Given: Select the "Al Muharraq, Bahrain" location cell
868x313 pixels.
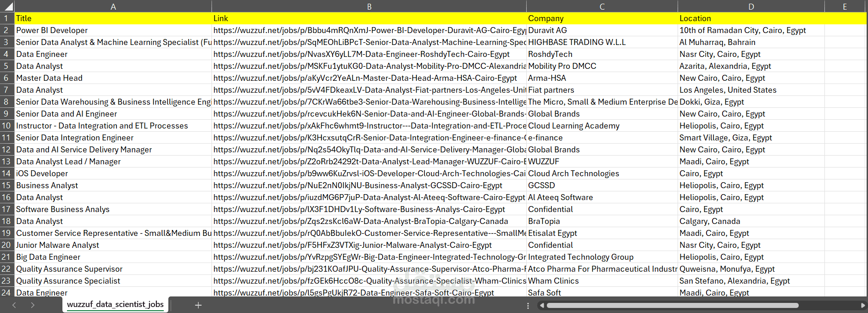Looking at the screenshot, I should 751,42.
